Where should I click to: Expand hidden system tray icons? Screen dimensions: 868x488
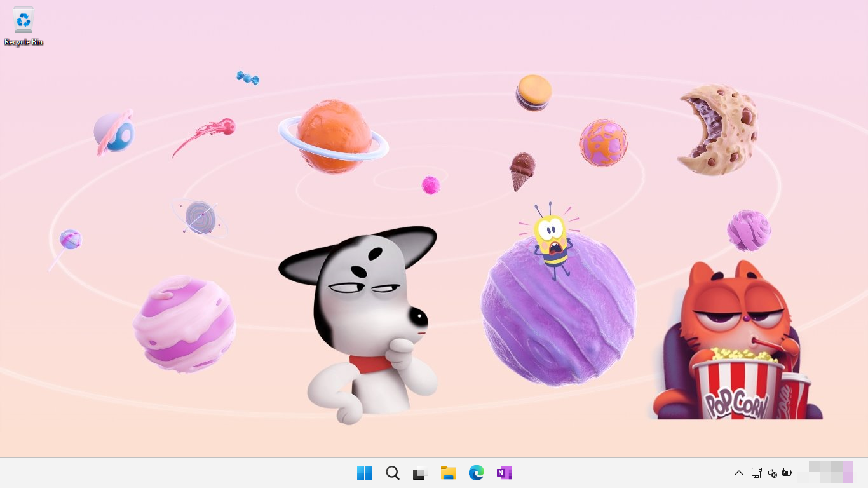[x=739, y=473]
